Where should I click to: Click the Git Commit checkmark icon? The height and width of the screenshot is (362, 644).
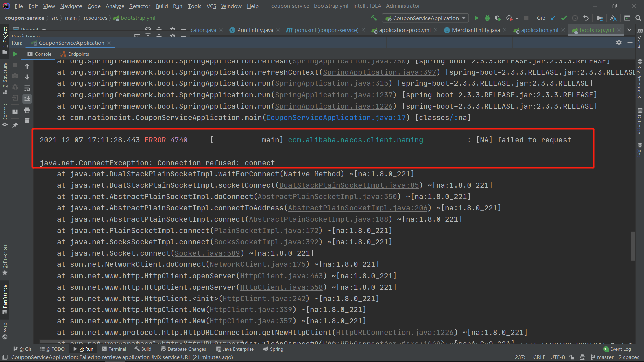(x=564, y=18)
